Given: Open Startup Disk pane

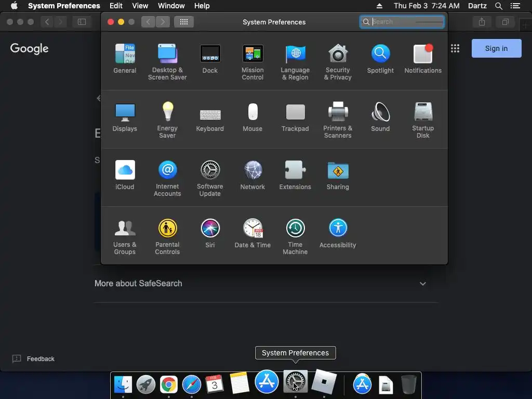Looking at the screenshot, I should click(423, 120).
